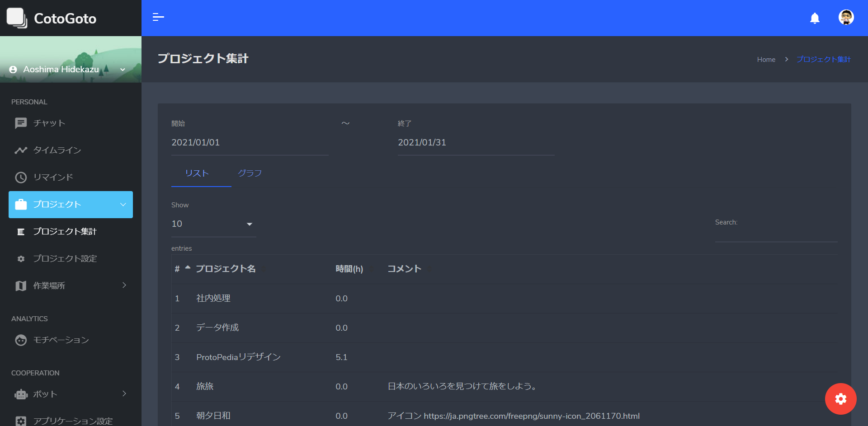Viewport: 868px width, 426px height.
Task: Click the CotoGoto logo icon
Action: (17, 18)
